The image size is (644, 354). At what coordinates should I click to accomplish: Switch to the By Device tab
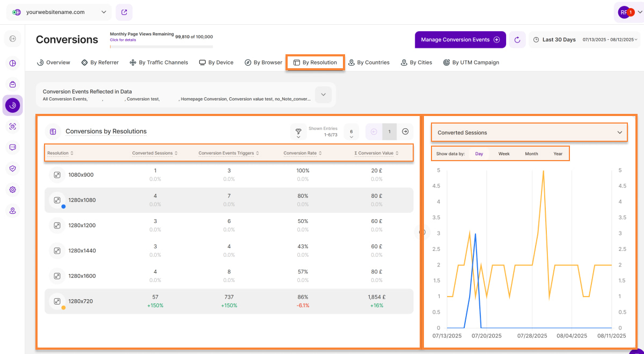coord(216,62)
